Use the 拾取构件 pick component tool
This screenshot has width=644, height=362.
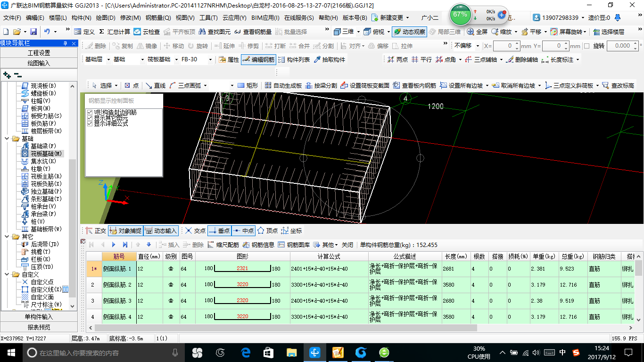pyautogui.click(x=329, y=59)
